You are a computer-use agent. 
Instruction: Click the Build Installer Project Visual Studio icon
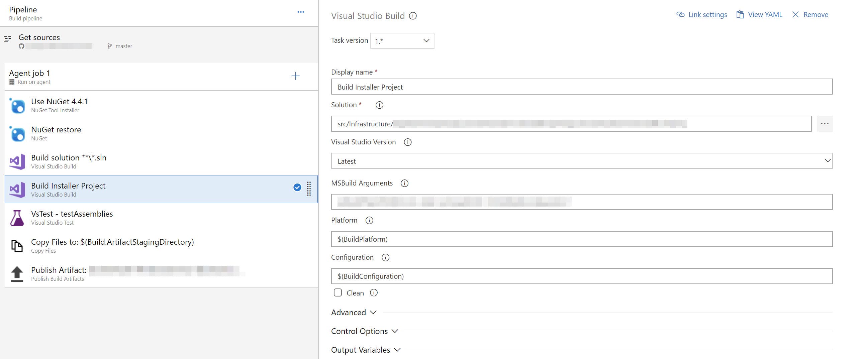pyautogui.click(x=17, y=190)
